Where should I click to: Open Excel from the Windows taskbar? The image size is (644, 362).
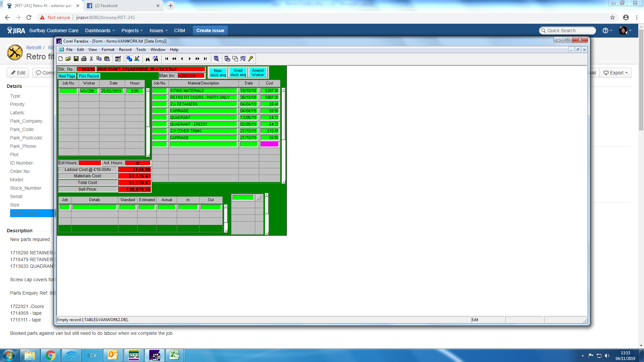click(x=174, y=355)
